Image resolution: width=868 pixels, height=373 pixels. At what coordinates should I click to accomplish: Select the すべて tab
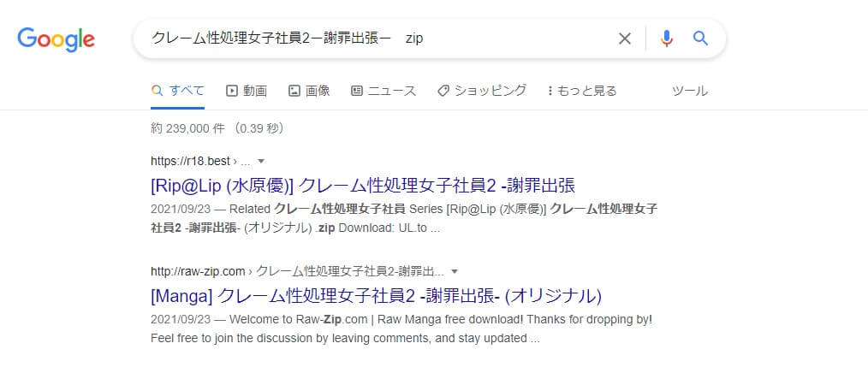(178, 91)
